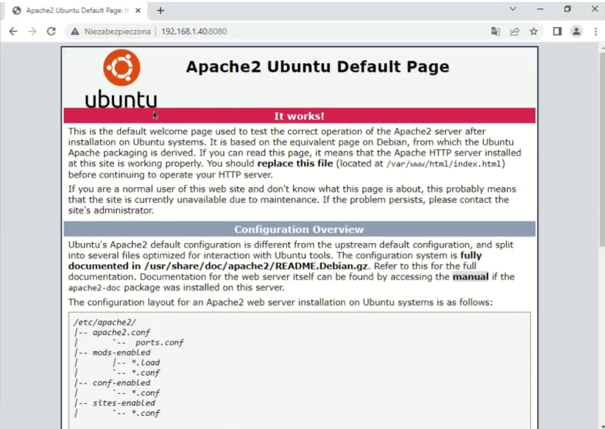The image size is (605, 429).
Task: Click the forward navigation arrow
Action: pyautogui.click(x=32, y=31)
